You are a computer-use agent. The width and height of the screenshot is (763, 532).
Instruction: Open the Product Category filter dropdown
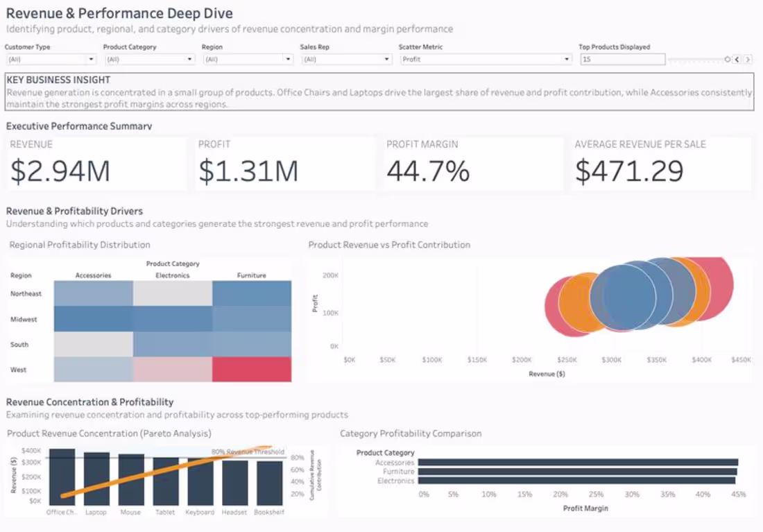tap(149, 60)
